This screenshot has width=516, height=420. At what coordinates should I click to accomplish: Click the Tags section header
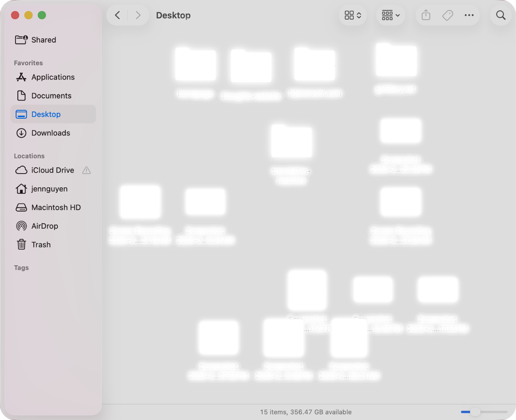click(21, 268)
